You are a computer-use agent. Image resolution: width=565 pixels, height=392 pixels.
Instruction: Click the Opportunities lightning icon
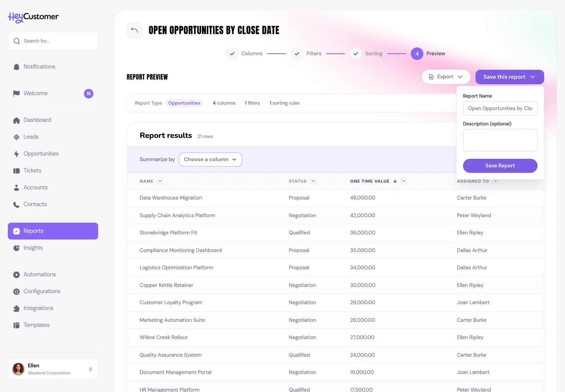tap(16, 154)
